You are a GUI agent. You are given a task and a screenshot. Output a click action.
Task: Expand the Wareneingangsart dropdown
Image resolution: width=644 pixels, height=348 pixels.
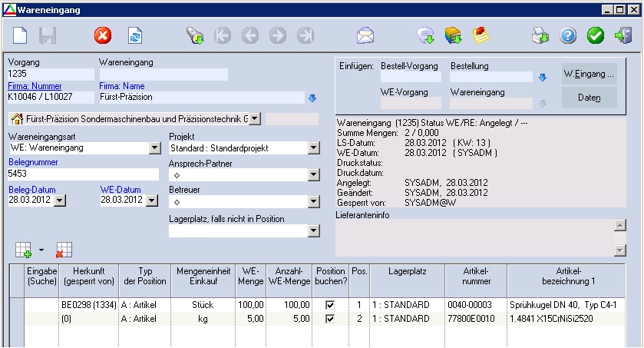154,148
